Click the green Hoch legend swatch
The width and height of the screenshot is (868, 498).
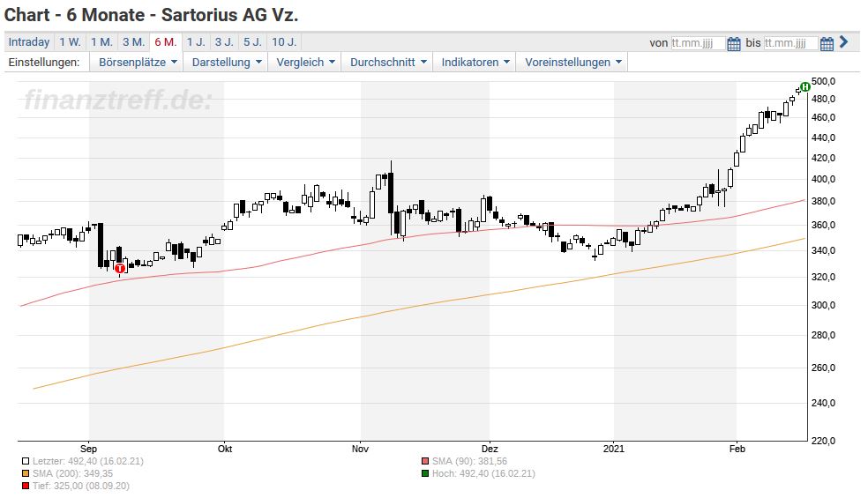coord(425,473)
